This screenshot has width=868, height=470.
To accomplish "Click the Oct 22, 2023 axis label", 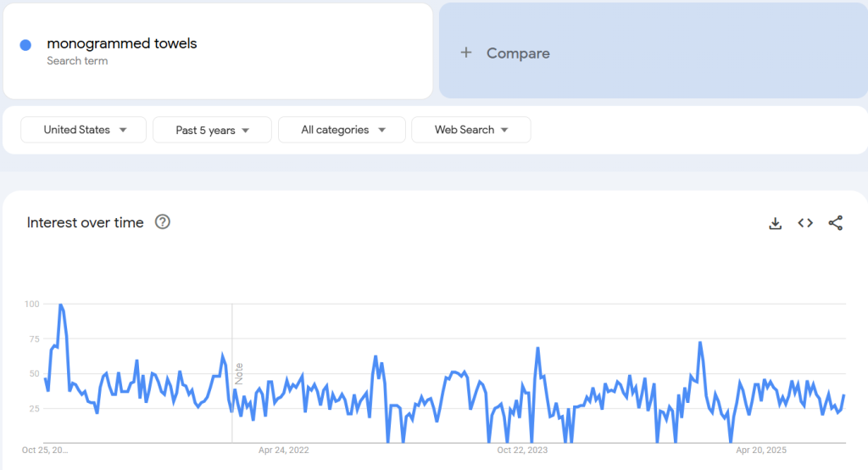I will click(523, 450).
